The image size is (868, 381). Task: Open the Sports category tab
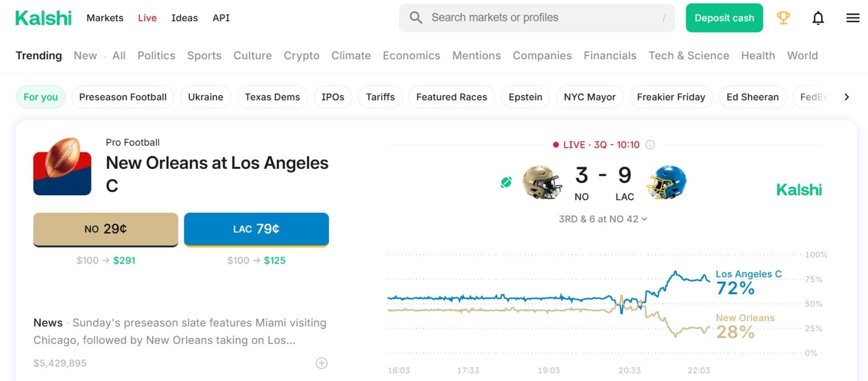204,55
